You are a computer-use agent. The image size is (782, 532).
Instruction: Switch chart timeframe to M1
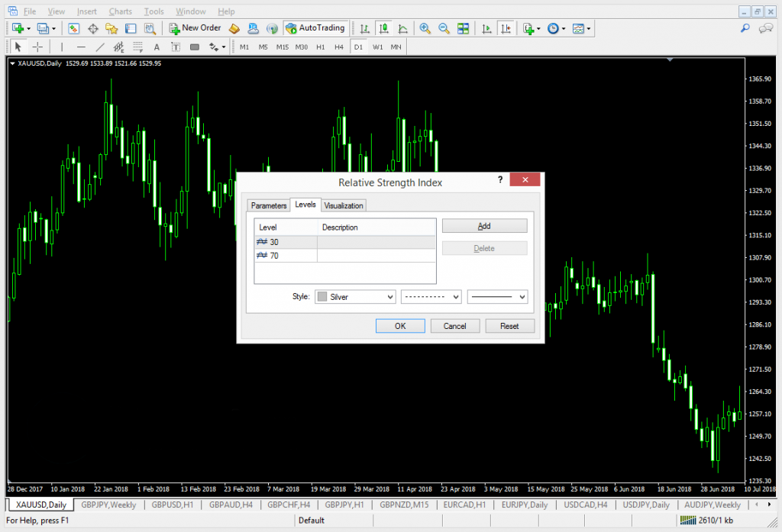click(244, 47)
